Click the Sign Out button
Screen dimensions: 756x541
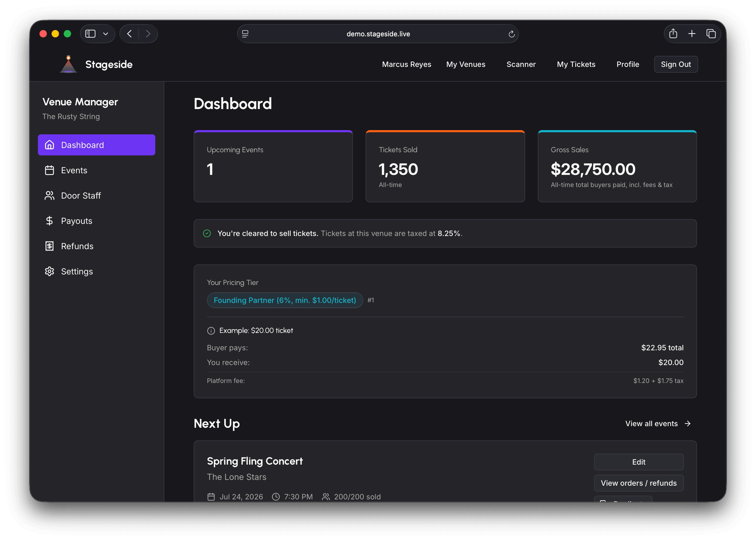pyautogui.click(x=675, y=64)
